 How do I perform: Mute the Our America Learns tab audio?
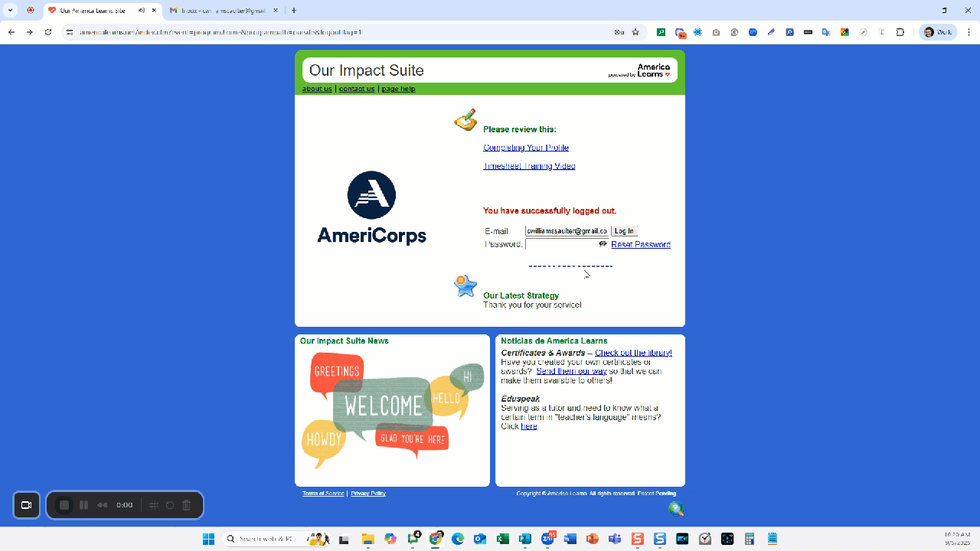[x=142, y=11]
